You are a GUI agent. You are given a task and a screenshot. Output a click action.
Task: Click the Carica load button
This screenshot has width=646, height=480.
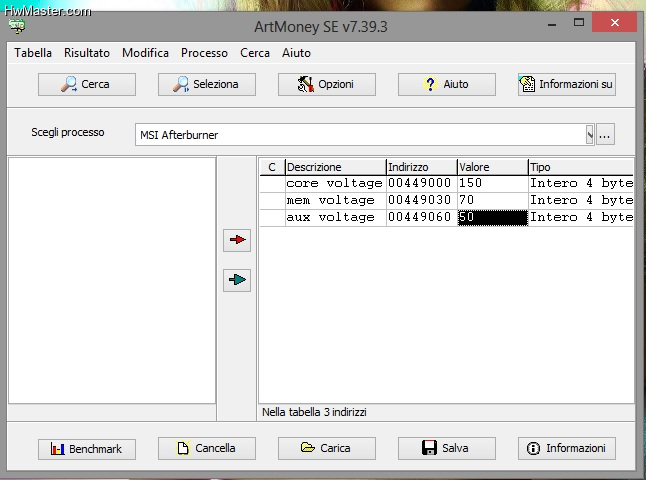pyautogui.click(x=327, y=449)
